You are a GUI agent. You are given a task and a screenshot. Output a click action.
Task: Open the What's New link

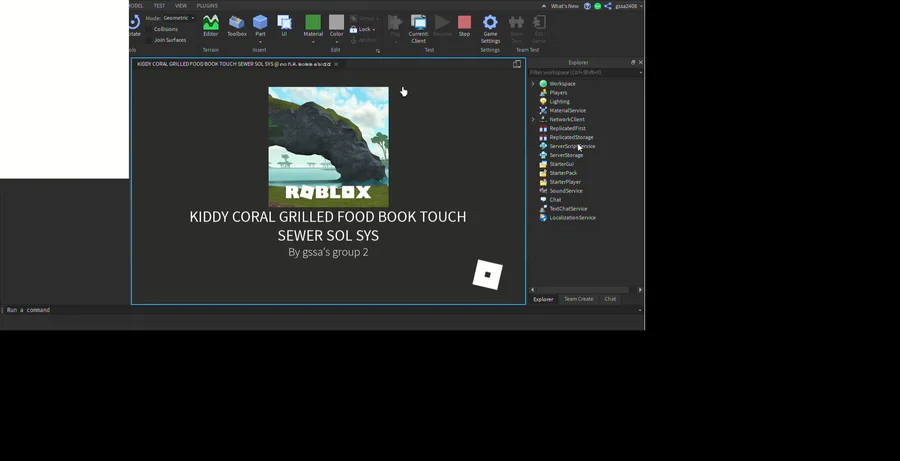[x=564, y=6]
